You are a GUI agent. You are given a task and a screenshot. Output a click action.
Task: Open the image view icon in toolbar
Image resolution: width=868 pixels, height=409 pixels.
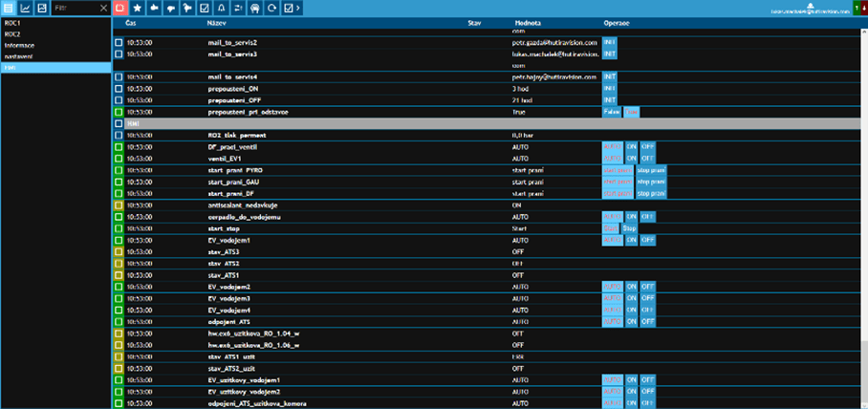coord(42,8)
